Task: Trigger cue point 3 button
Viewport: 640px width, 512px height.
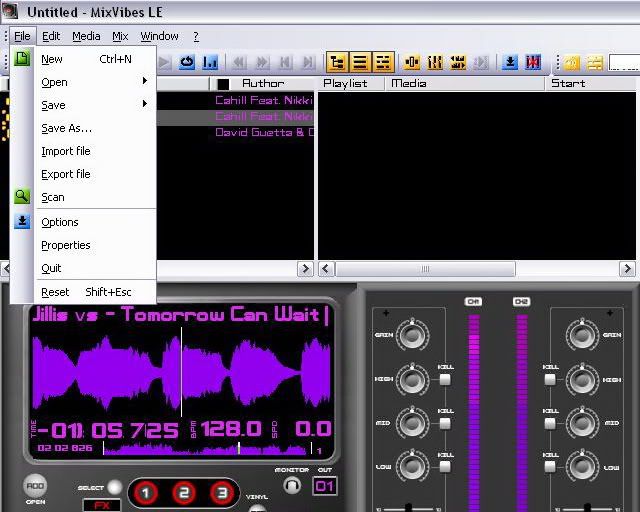Action: coord(222,493)
